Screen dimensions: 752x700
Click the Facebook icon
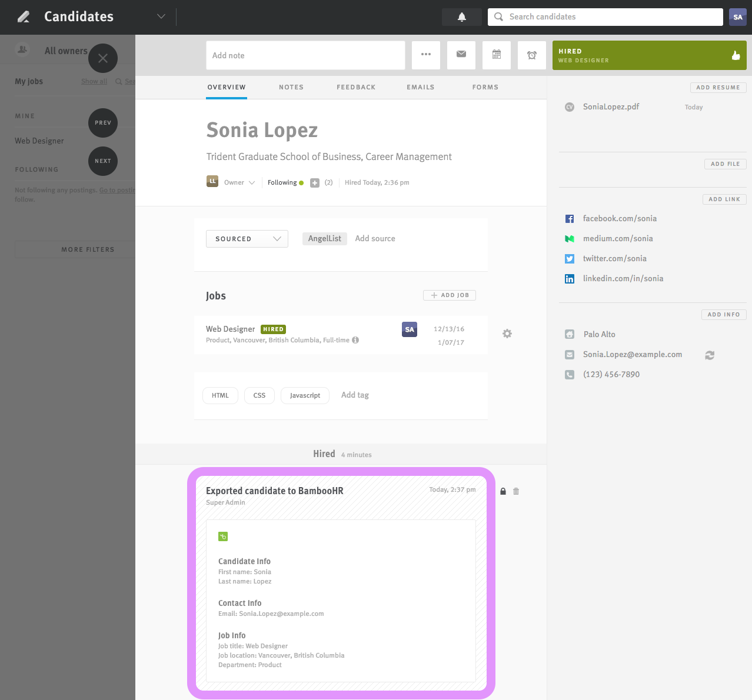[x=570, y=219]
